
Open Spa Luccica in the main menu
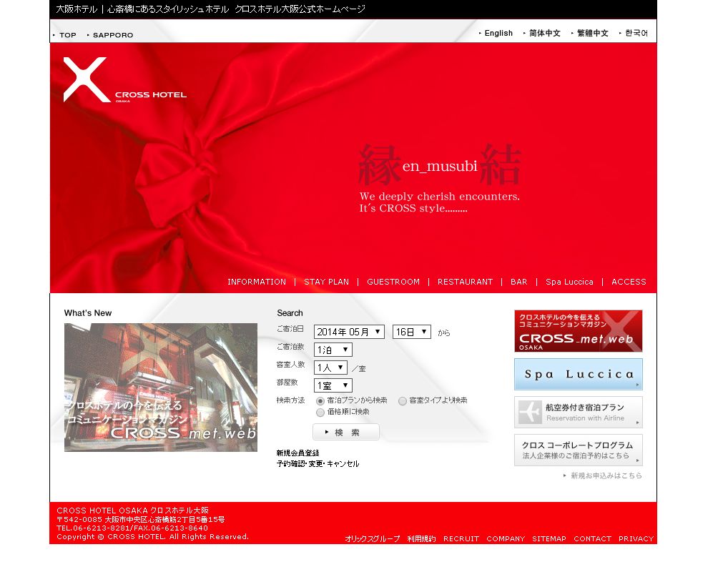pyautogui.click(x=569, y=282)
